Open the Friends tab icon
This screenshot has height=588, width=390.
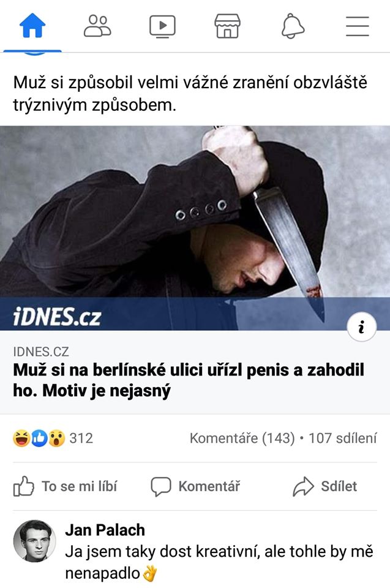pos(97,26)
